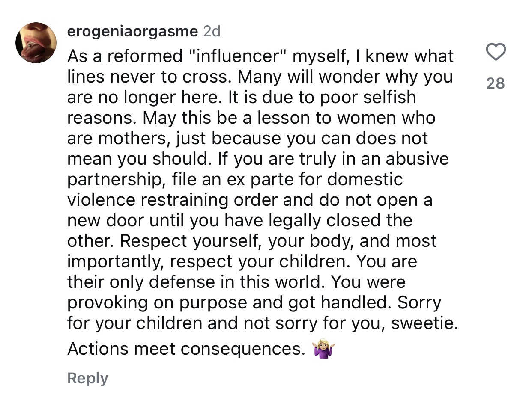Image resolution: width=532 pixels, height=406 pixels.
Task: Click the text "Many will wonder why you"
Action: (345, 77)
